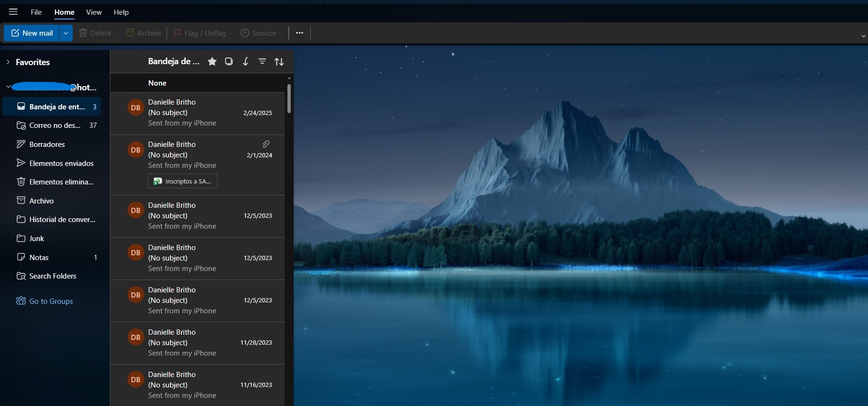
Task: Open the Borradores folder
Action: (x=52, y=144)
